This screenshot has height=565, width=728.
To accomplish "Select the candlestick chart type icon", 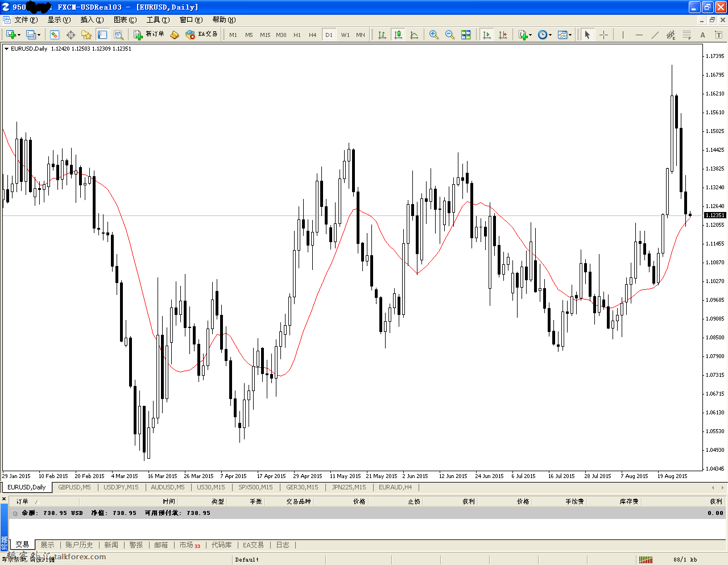I will point(398,35).
